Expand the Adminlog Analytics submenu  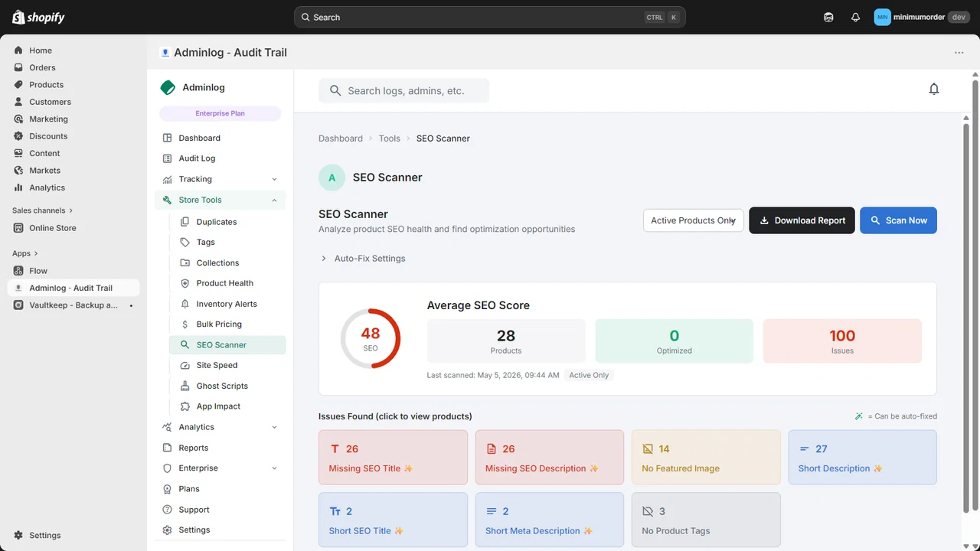coord(220,427)
